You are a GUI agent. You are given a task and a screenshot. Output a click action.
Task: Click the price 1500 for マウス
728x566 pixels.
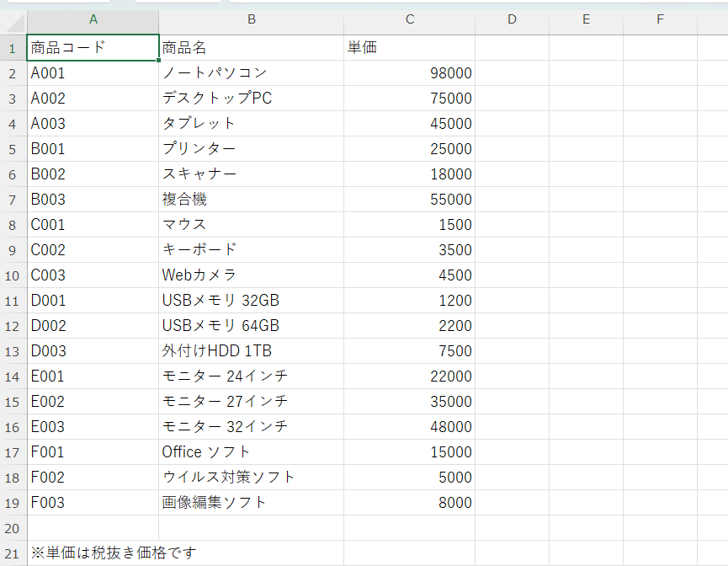click(409, 224)
